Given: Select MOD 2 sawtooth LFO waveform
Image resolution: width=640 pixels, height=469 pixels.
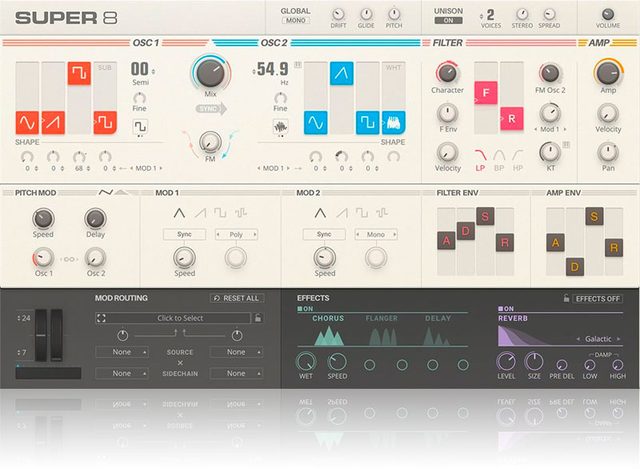Looking at the screenshot, I should (341, 213).
